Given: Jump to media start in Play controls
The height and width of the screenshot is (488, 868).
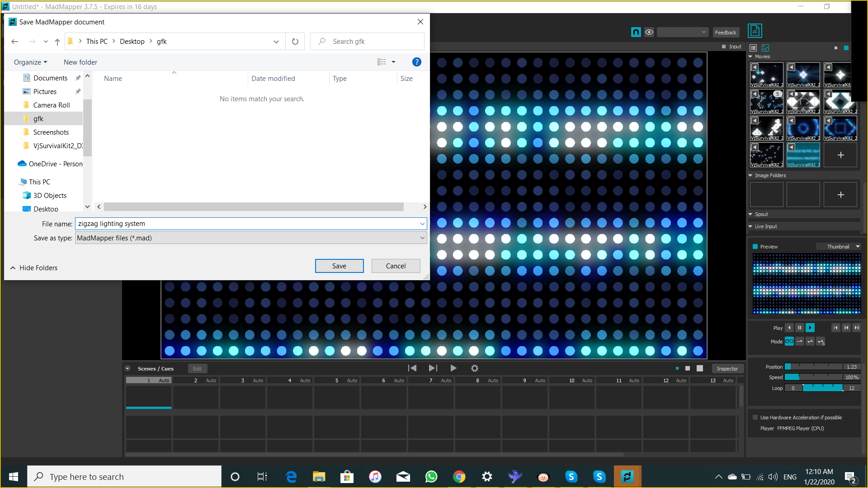Looking at the screenshot, I should pyautogui.click(x=835, y=328).
